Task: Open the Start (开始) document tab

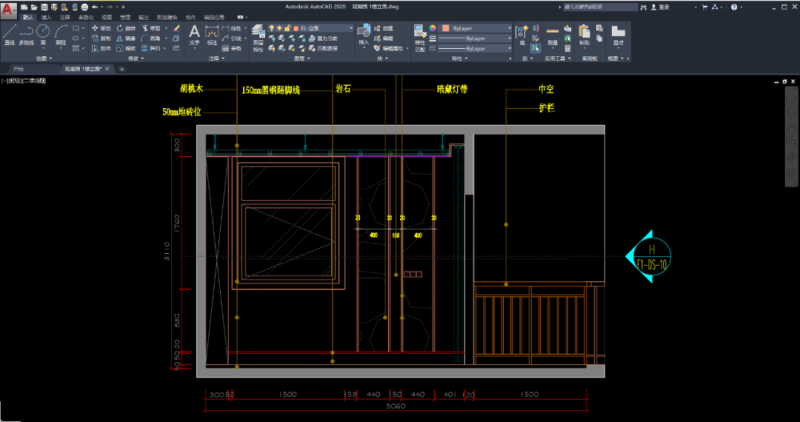Action: pos(17,70)
